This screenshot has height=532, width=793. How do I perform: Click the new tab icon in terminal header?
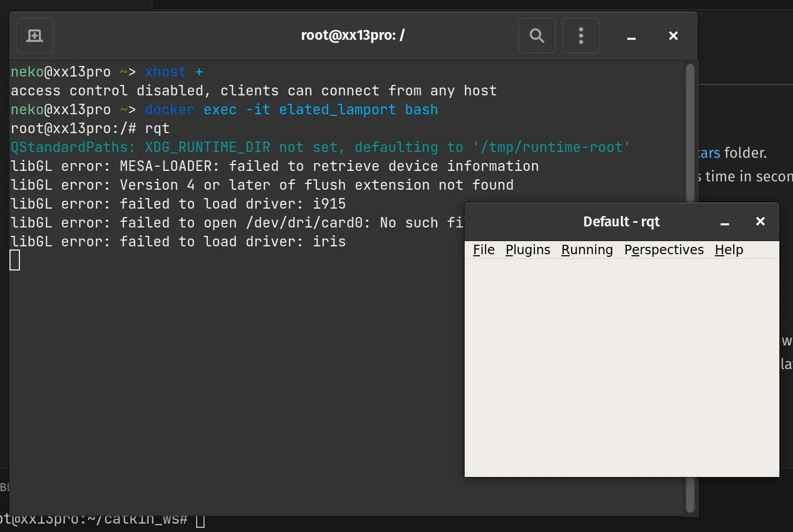click(35, 36)
